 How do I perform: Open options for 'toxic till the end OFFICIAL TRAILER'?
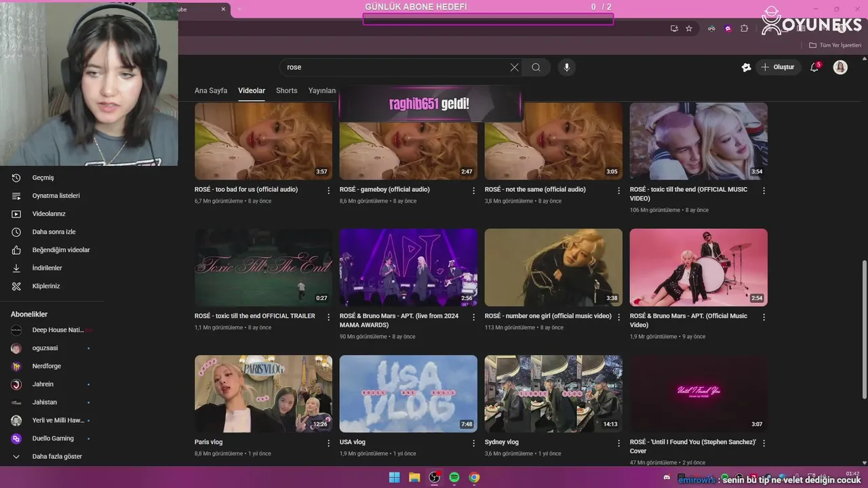click(x=329, y=317)
